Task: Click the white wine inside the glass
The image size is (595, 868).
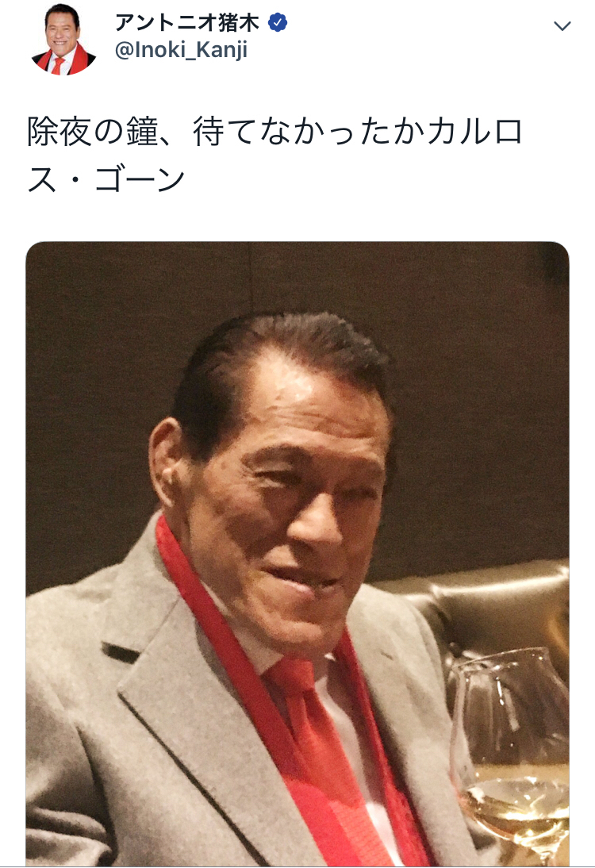Action: [x=516, y=814]
